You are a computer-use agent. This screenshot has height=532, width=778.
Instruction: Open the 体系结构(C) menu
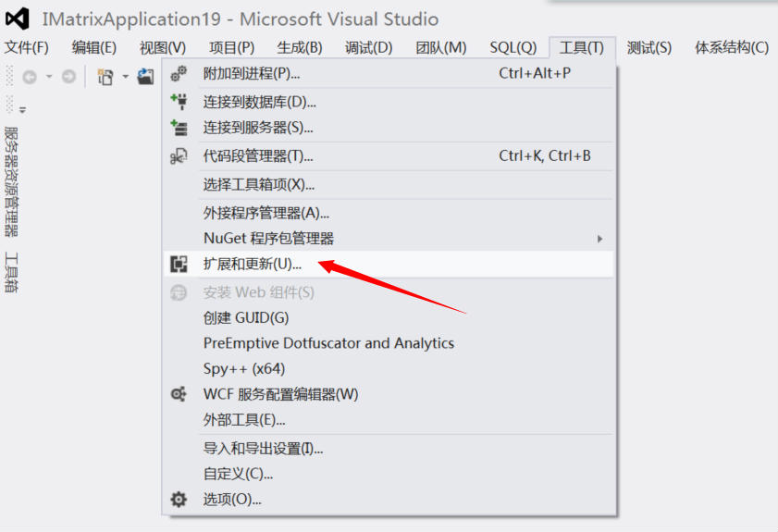732,47
